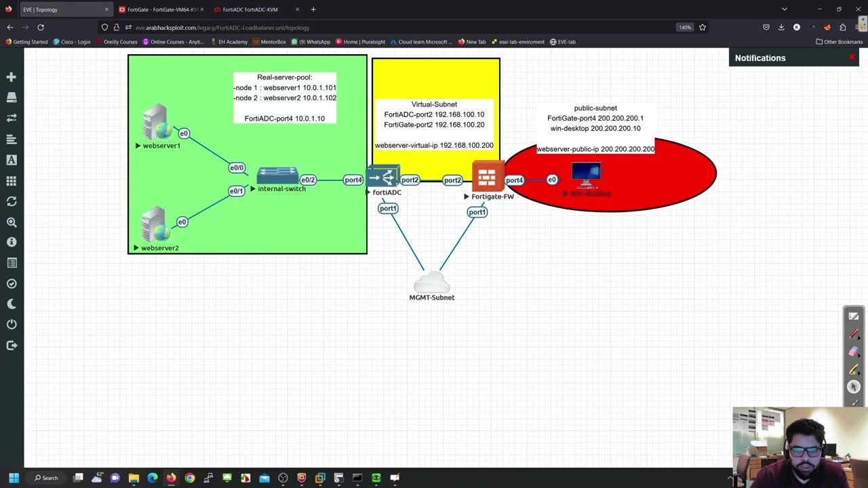The image size is (868, 488).
Task: Open File Explorer from taskbar
Action: point(134,478)
